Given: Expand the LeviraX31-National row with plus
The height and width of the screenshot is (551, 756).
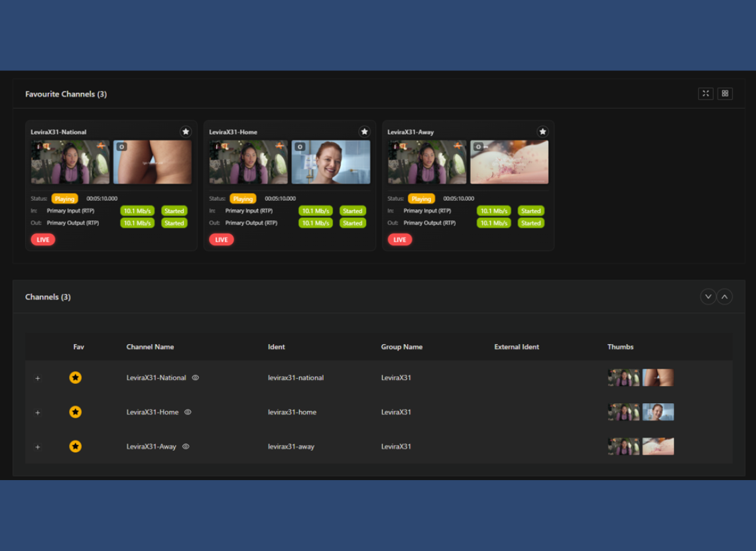Looking at the screenshot, I should pyautogui.click(x=38, y=379).
